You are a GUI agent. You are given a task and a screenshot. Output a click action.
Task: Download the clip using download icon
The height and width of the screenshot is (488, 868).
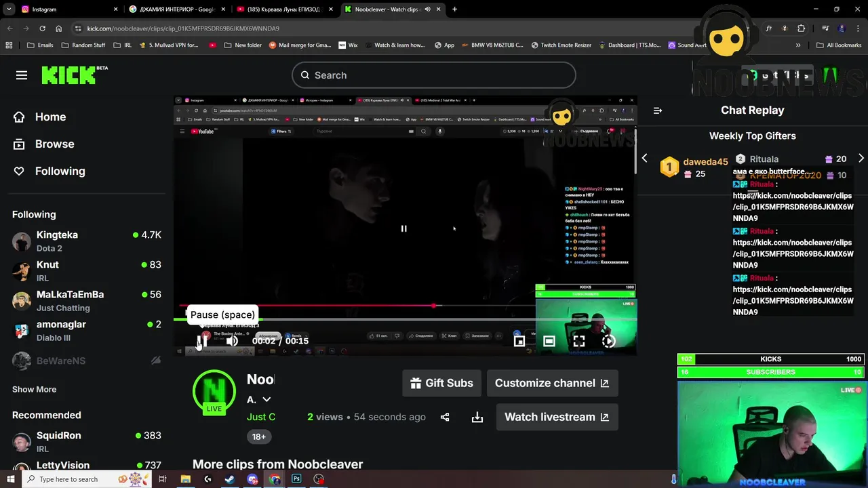[x=477, y=417]
